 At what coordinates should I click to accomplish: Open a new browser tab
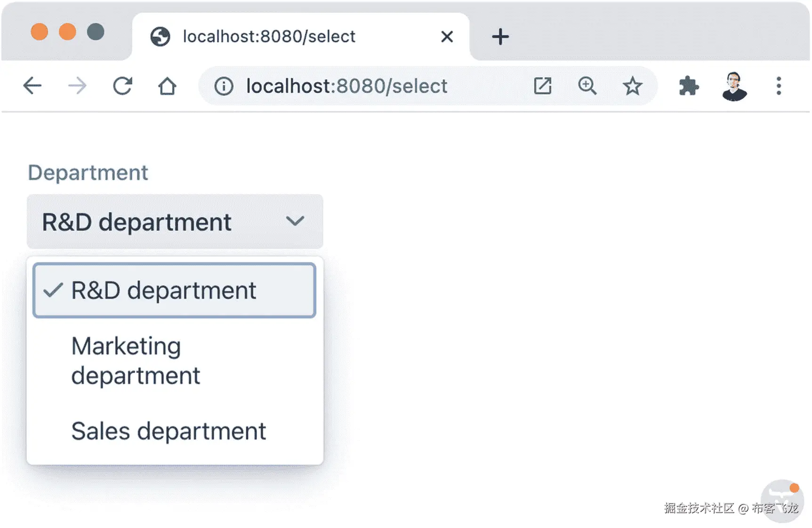[x=500, y=37]
